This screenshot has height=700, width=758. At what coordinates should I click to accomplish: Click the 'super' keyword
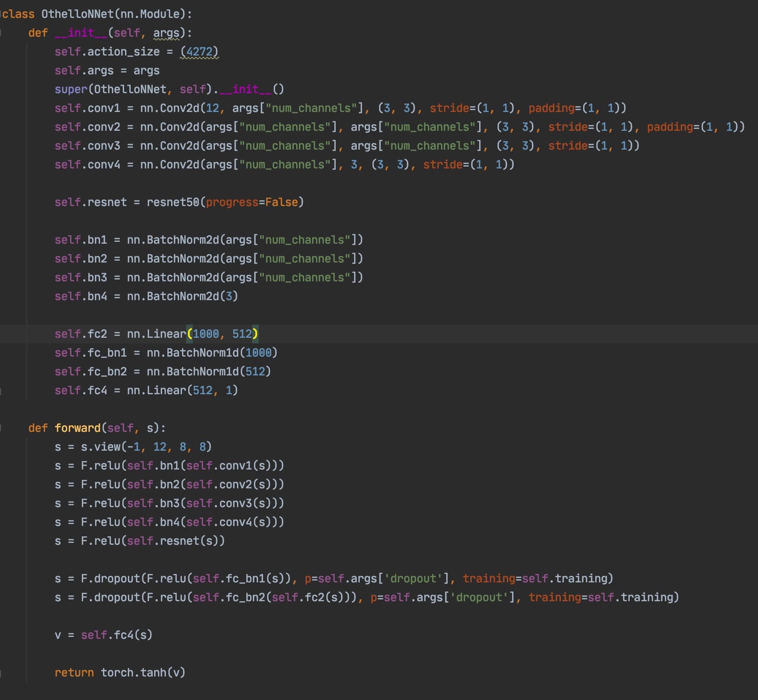(71, 89)
